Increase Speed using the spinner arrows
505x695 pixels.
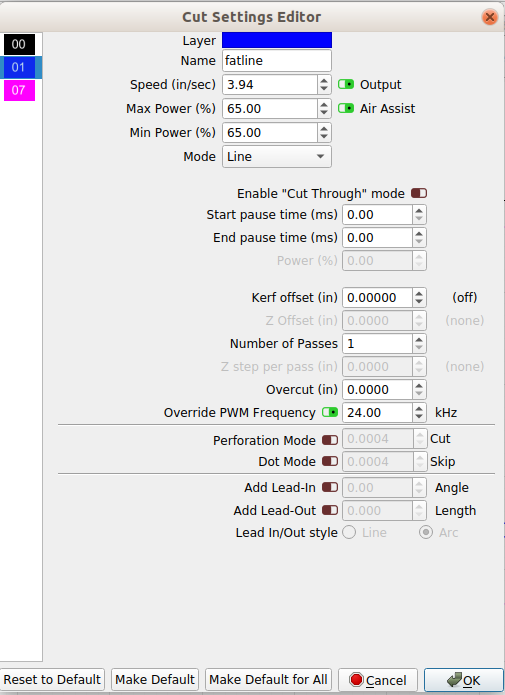tap(324, 81)
